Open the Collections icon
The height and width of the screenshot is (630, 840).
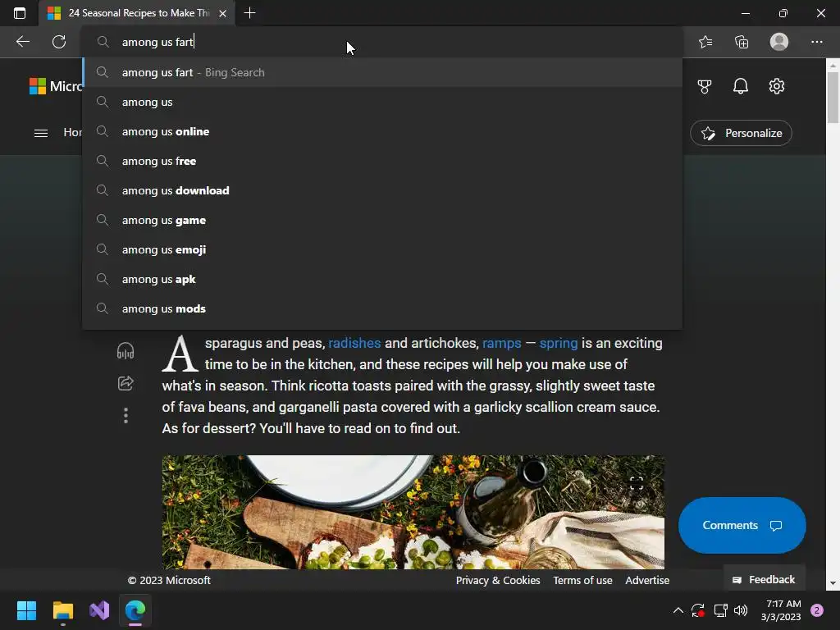[742, 42]
